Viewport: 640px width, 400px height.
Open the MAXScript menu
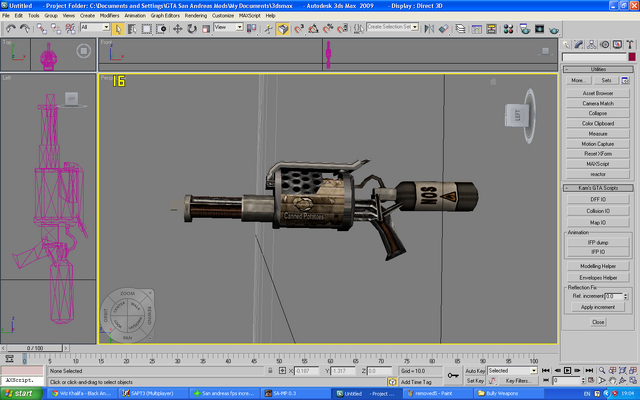coord(249,16)
